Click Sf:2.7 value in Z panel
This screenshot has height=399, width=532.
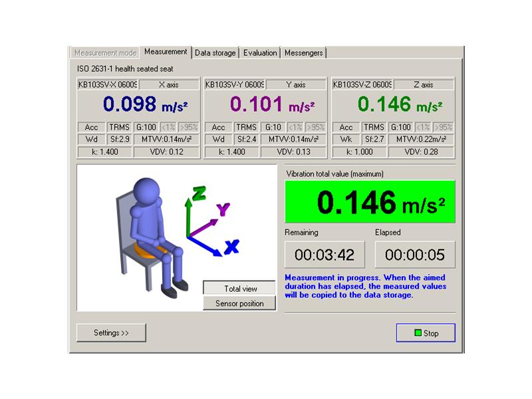click(374, 140)
